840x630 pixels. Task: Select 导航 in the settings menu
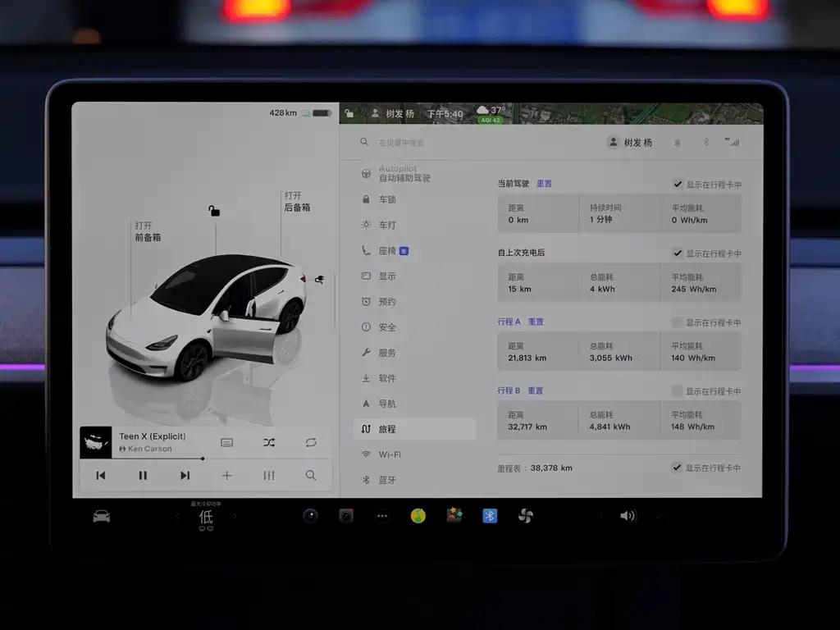387,404
